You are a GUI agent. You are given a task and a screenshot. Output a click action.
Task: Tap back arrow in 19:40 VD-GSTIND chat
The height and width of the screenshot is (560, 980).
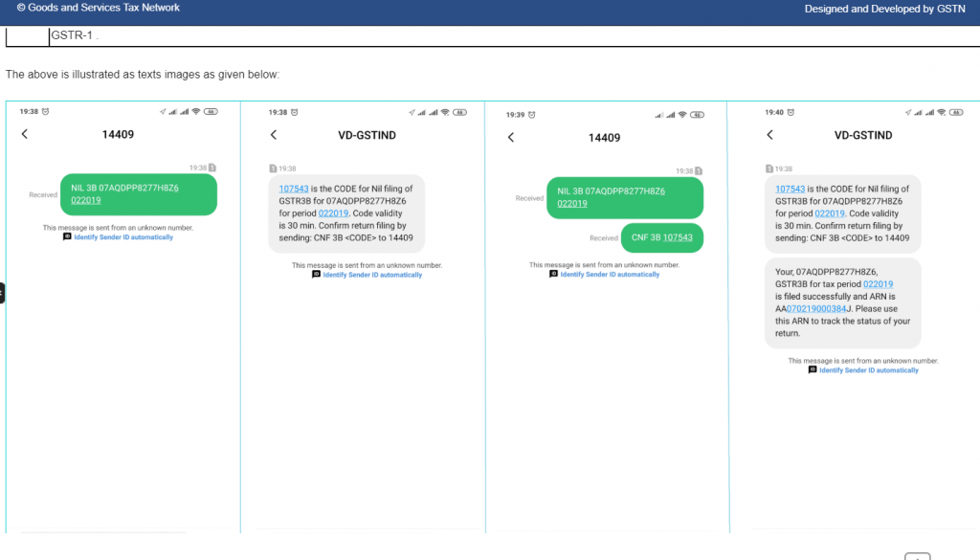[x=770, y=134]
